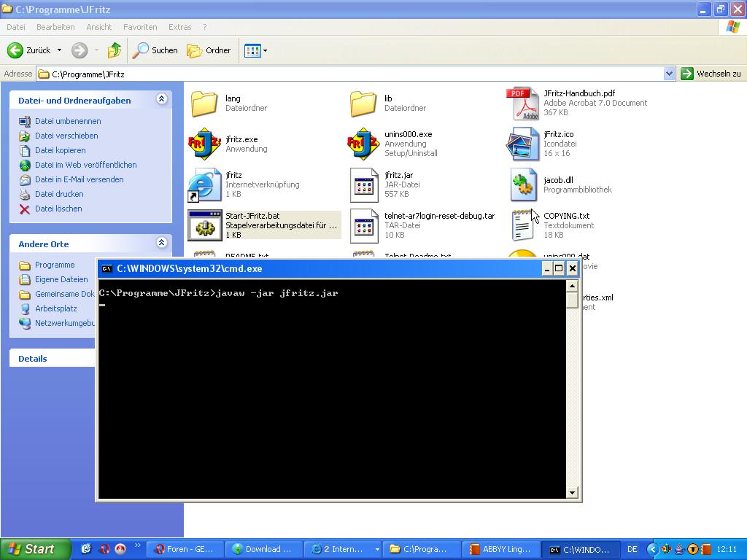Select the COPYING.txt document icon
747x560 pixels.
click(x=522, y=225)
